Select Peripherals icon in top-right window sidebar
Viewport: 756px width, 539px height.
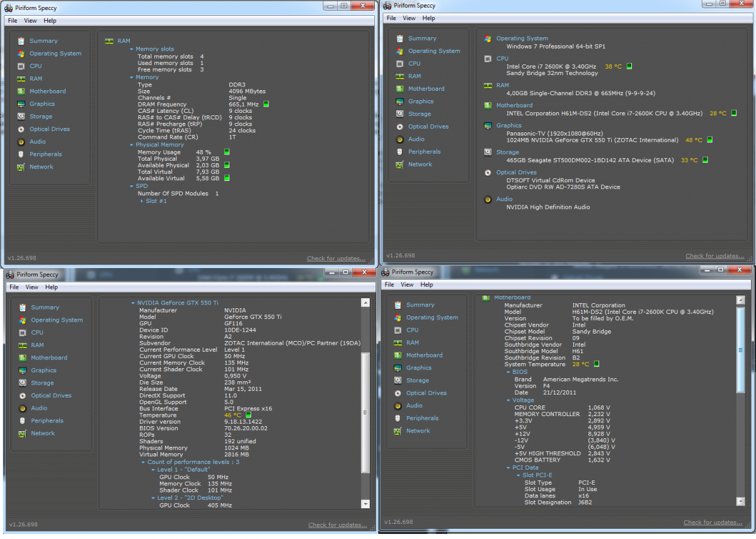[x=400, y=152]
